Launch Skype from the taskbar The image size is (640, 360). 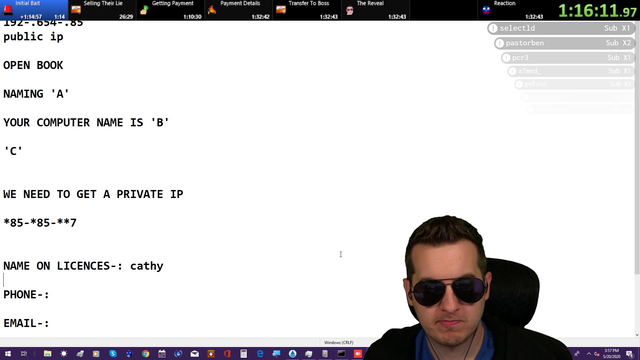pos(113,353)
